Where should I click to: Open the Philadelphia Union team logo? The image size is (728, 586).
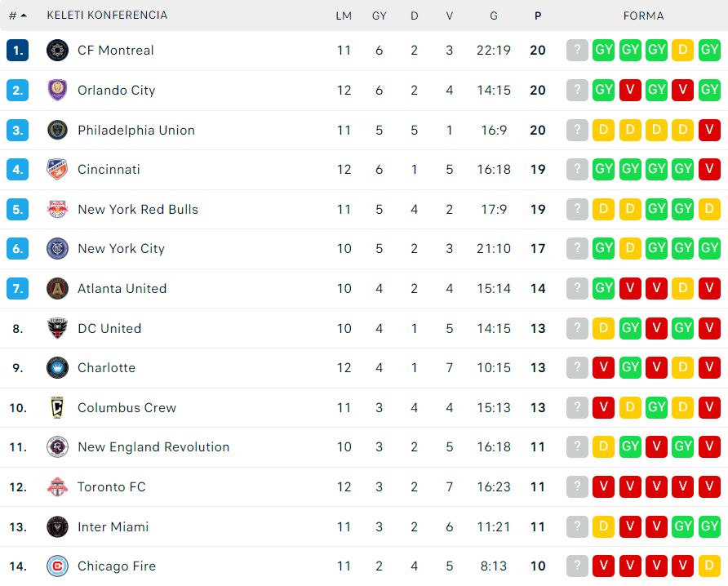[58, 130]
